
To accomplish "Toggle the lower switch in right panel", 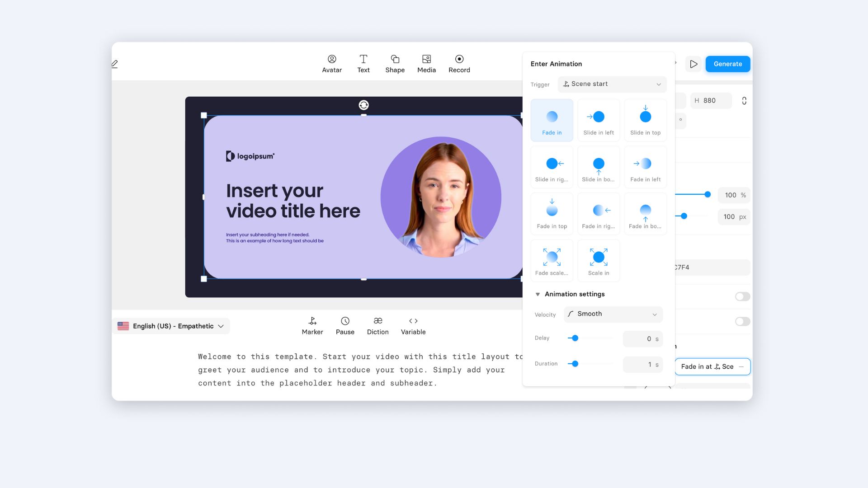I will [742, 321].
